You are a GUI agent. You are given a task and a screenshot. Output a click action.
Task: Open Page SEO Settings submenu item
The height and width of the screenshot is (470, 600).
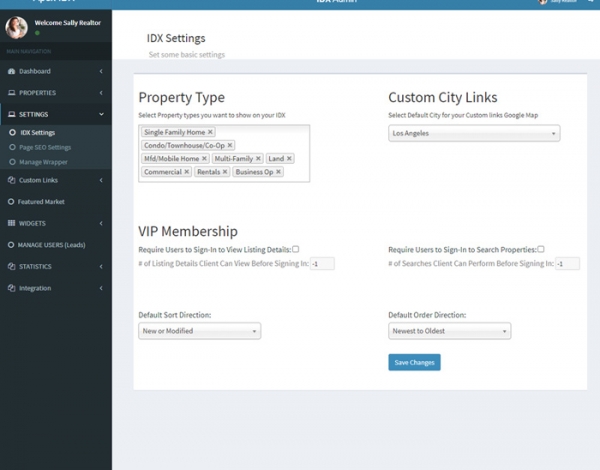[x=46, y=147]
